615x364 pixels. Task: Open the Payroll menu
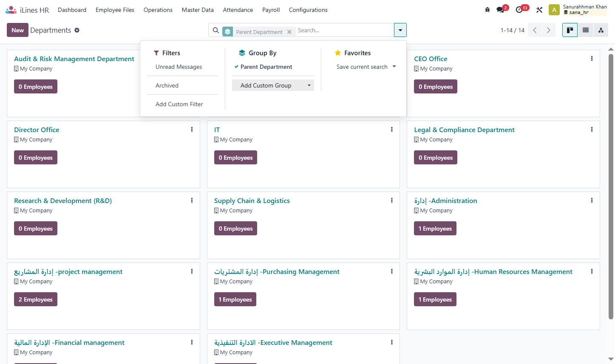(x=271, y=10)
